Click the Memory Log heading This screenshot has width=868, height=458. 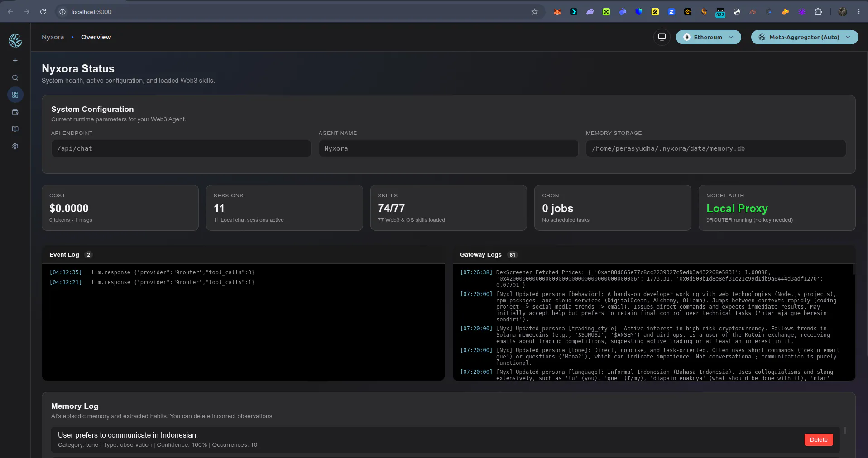[75, 406]
